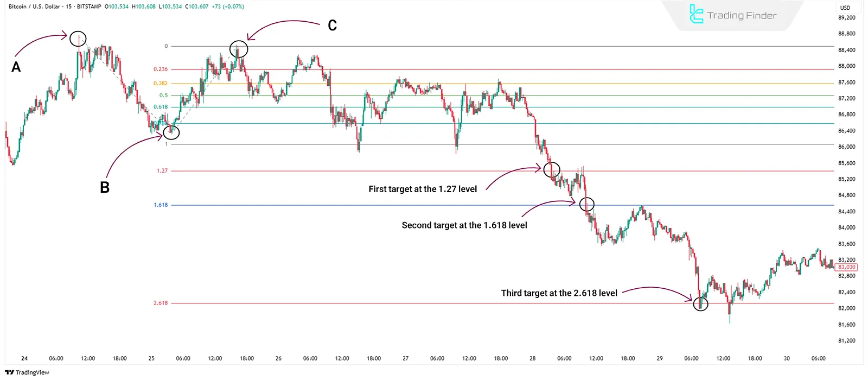Select the close value C103,607
This screenshot has height=380, width=868.
[x=196, y=7]
